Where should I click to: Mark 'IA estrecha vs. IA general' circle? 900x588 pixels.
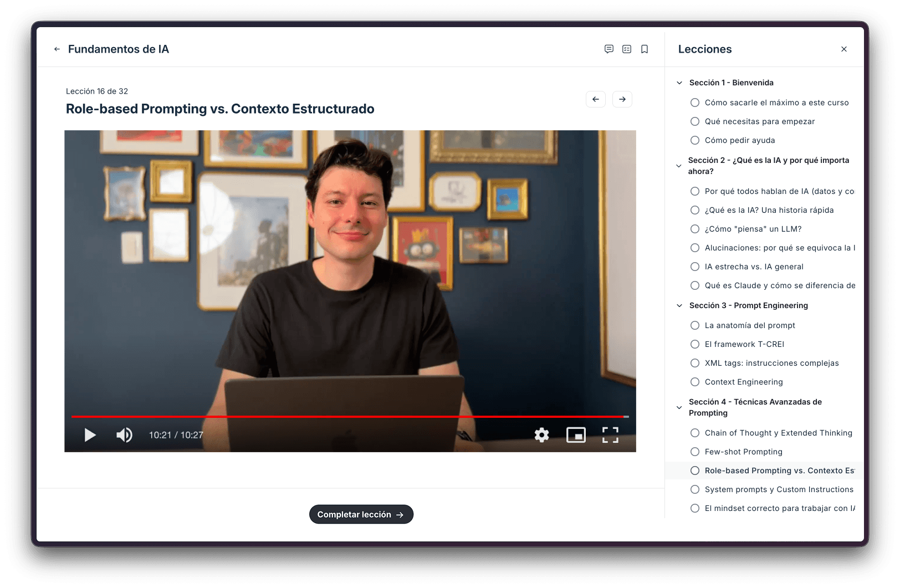[x=695, y=267]
